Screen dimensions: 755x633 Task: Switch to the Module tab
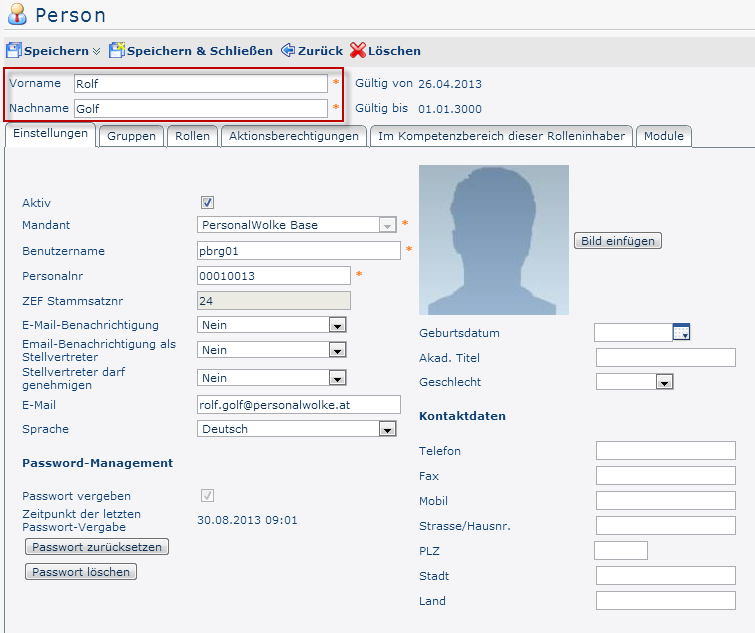664,136
